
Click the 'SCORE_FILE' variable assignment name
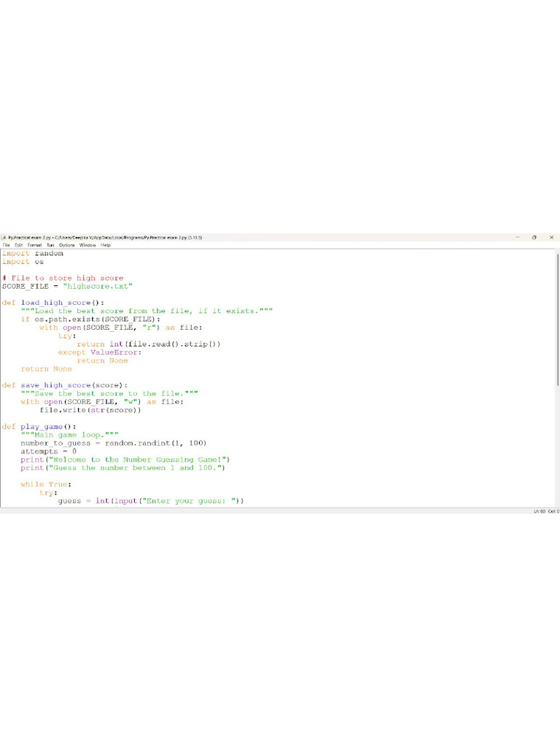[26, 286]
